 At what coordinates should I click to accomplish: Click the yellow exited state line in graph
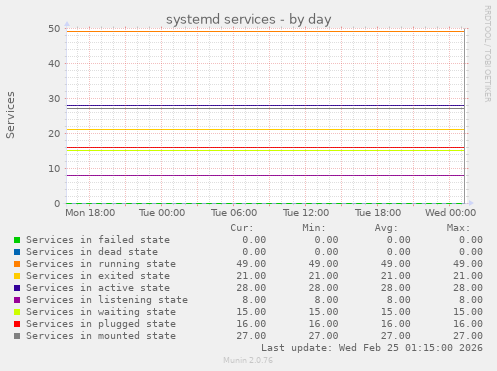[x=265, y=130]
